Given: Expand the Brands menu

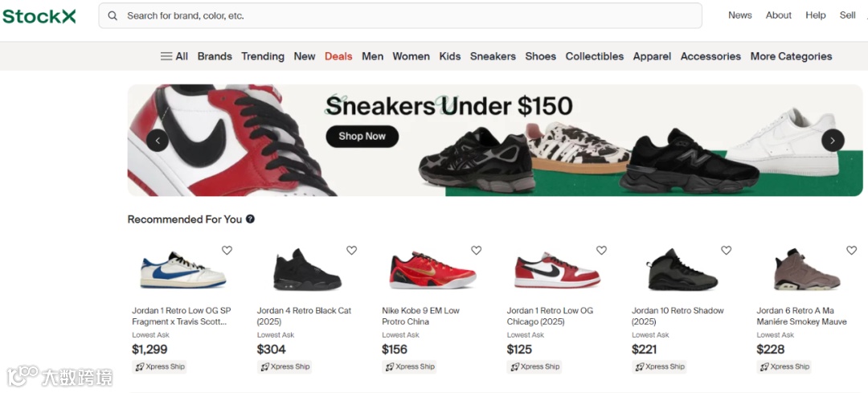Looking at the screenshot, I should [215, 56].
